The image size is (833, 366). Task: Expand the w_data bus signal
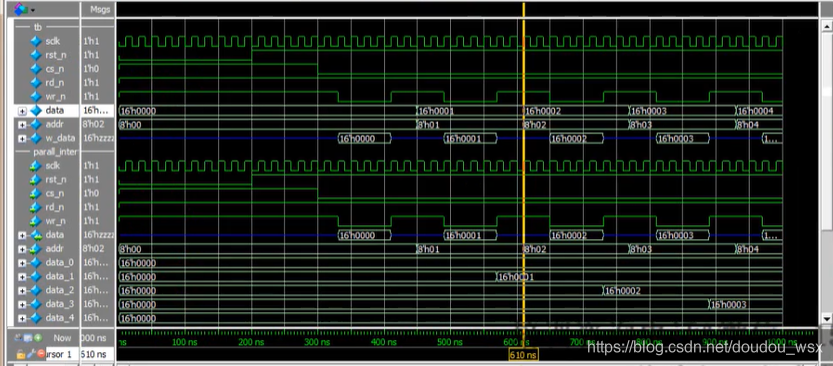[22, 139]
